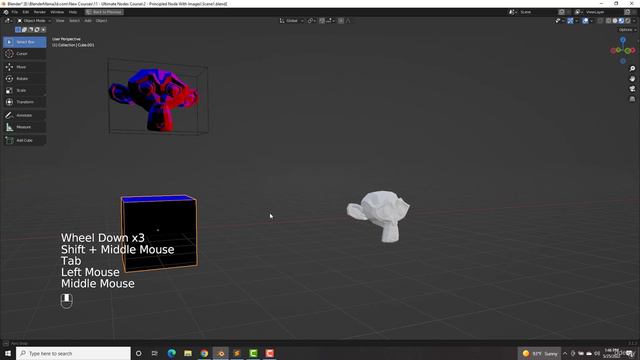Open viewport Object menu
This screenshot has width=640, height=360.
pyautogui.click(x=101, y=21)
